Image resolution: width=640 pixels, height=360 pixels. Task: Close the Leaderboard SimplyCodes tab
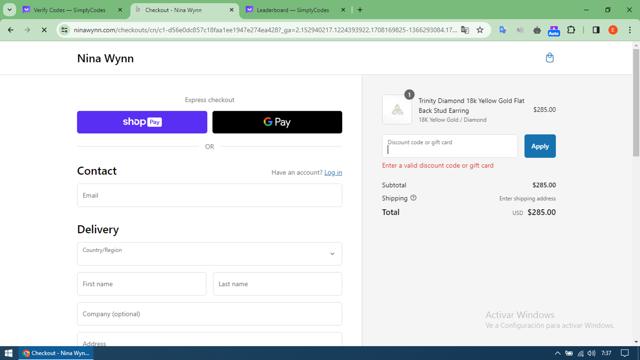tap(343, 10)
